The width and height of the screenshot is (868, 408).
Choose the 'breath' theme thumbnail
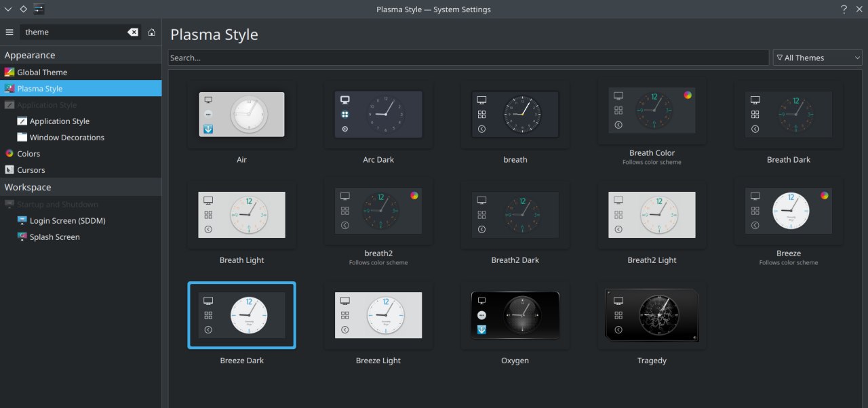[x=515, y=114]
